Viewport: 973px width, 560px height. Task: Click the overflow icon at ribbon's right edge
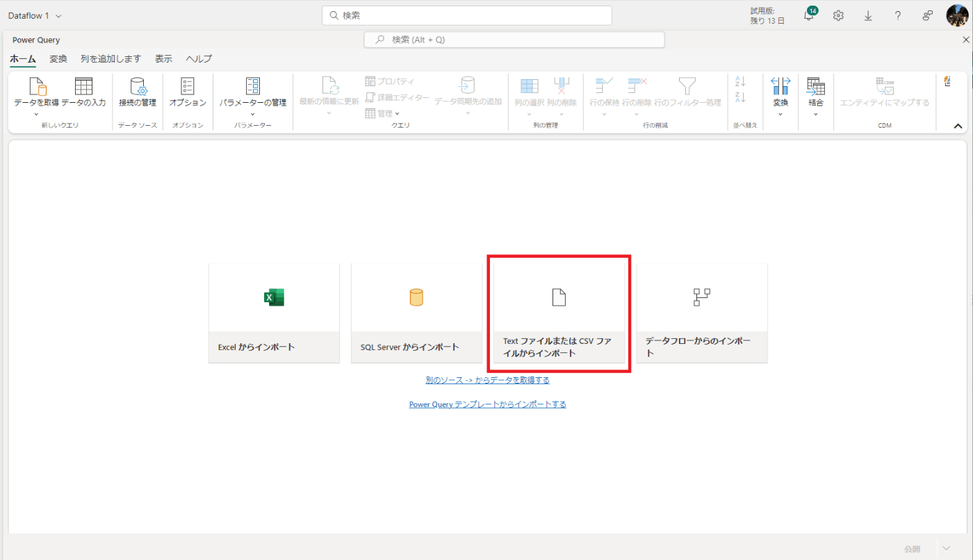947,81
